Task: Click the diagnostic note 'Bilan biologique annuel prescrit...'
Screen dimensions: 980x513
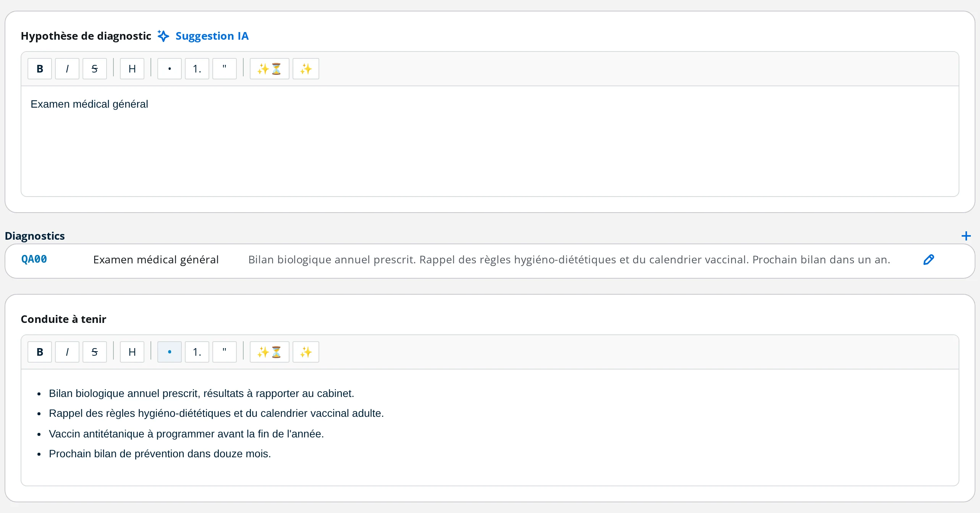Action: (x=569, y=260)
